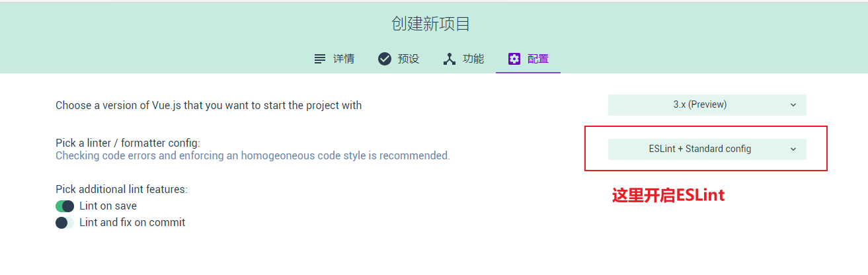Screen dimensions: 868x275
Task: Click the 功能 branch icon
Action: point(450,59)
